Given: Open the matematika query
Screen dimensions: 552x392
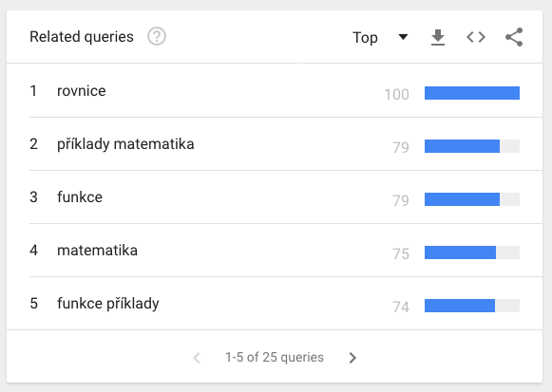Looking at the screenshot, I should click(x=97, y=251).
